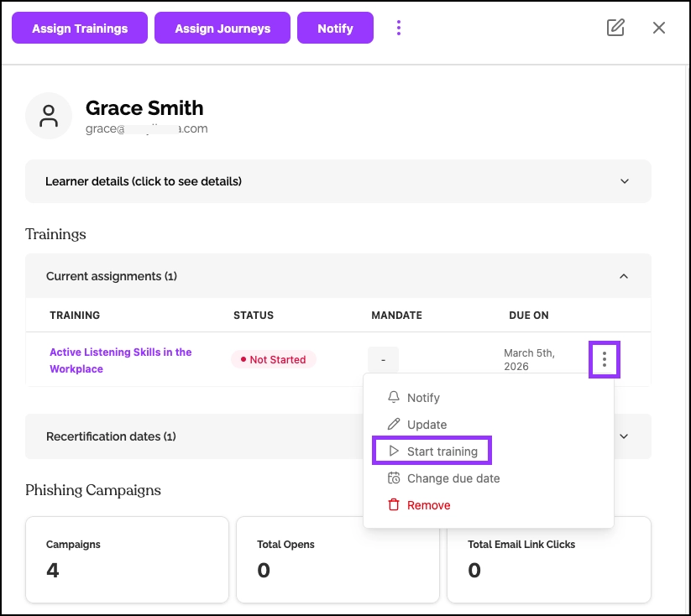
Task: Choose Change due date menu option
Action: click(x=453, y=478)
